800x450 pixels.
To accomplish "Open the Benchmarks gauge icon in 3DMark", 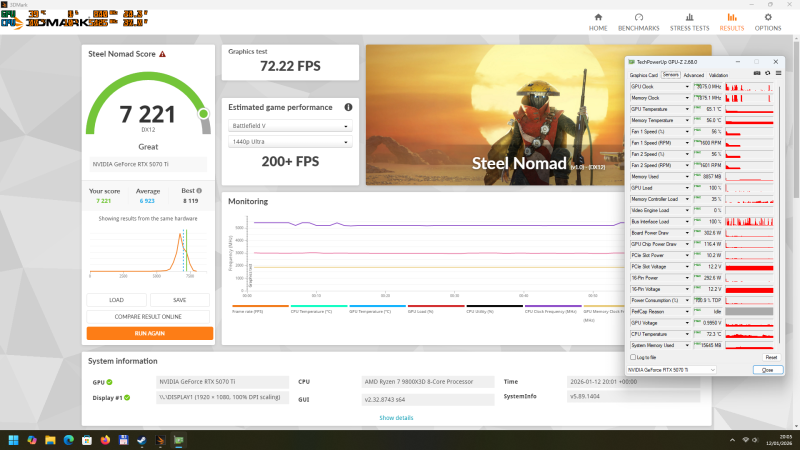I will click(x=638, y=17).
